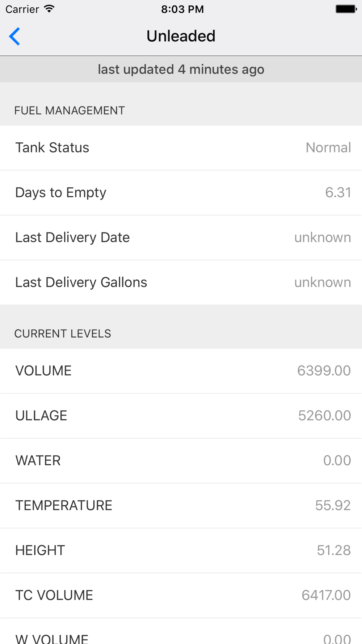Tap the 8:03 PM clock
This screenshot has height=644, width=362.
(x=182, y=9)
